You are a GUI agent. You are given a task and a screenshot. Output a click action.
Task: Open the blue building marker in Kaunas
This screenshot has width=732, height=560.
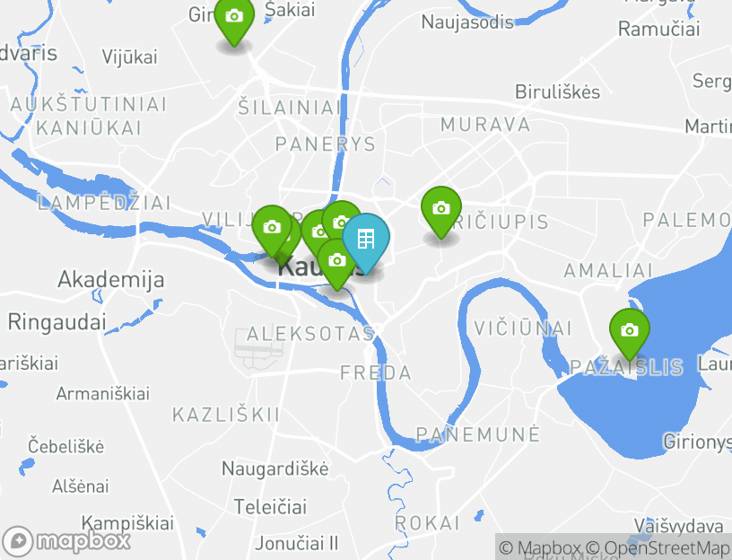tap(365, 241)
